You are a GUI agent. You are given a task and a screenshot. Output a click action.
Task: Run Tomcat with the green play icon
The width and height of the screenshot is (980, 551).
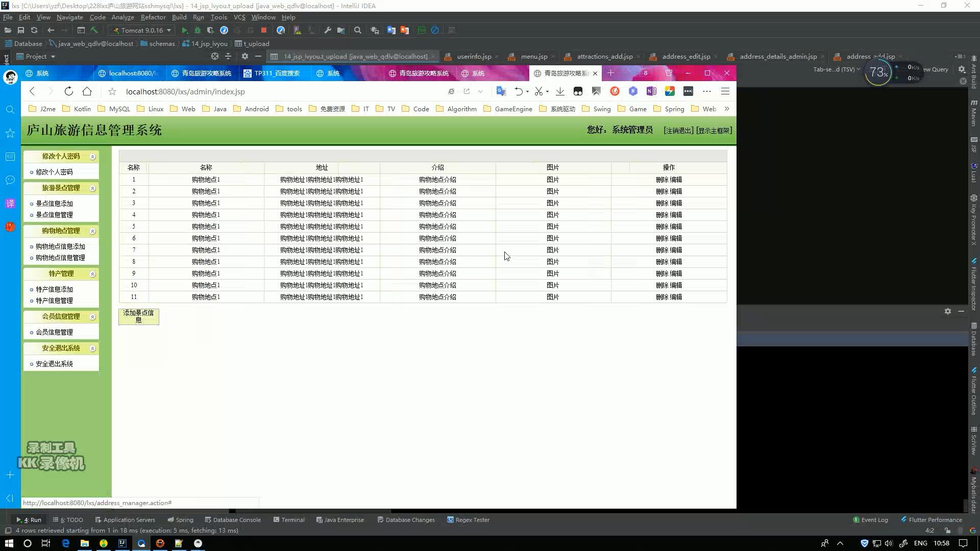click(x=184, y=30)
